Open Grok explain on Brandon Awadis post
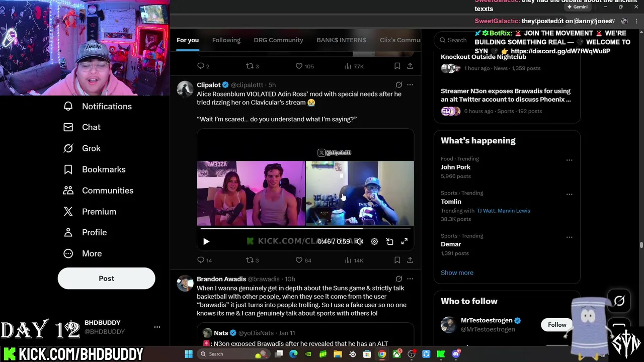 coord(398,279)
